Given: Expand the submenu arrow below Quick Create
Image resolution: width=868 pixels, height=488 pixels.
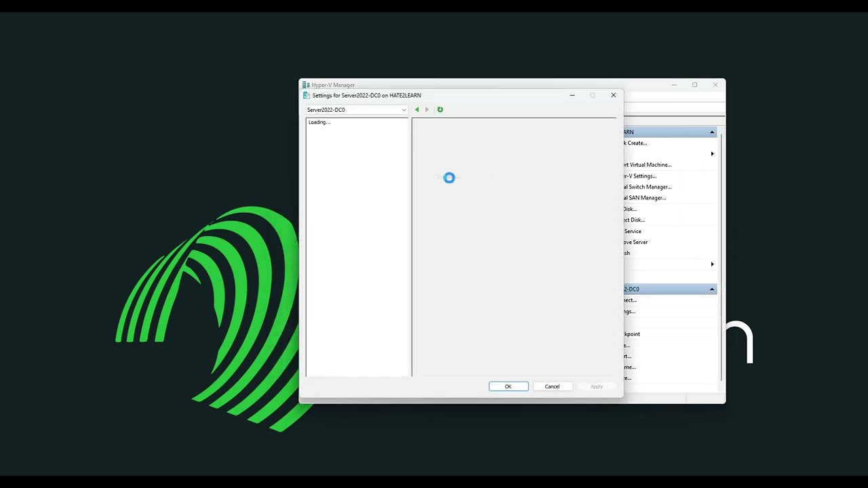Looking at the screenshot, I should pos(712,154).
